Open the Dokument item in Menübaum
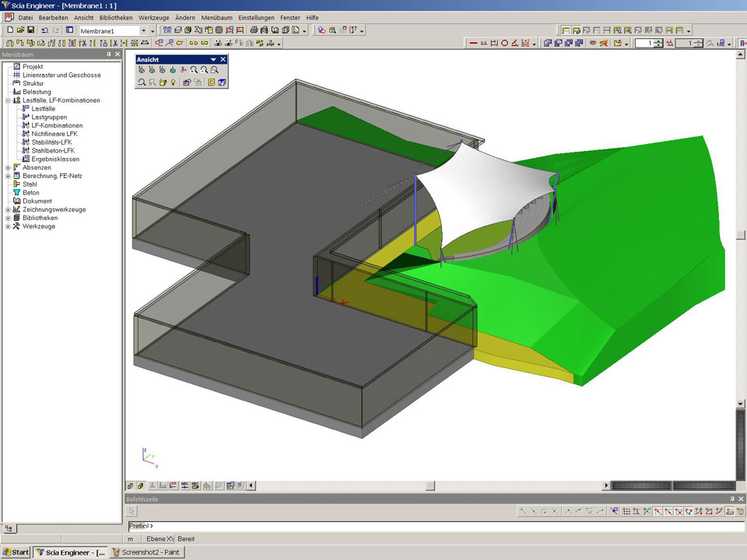747x560 pixels. coord(37,201)
